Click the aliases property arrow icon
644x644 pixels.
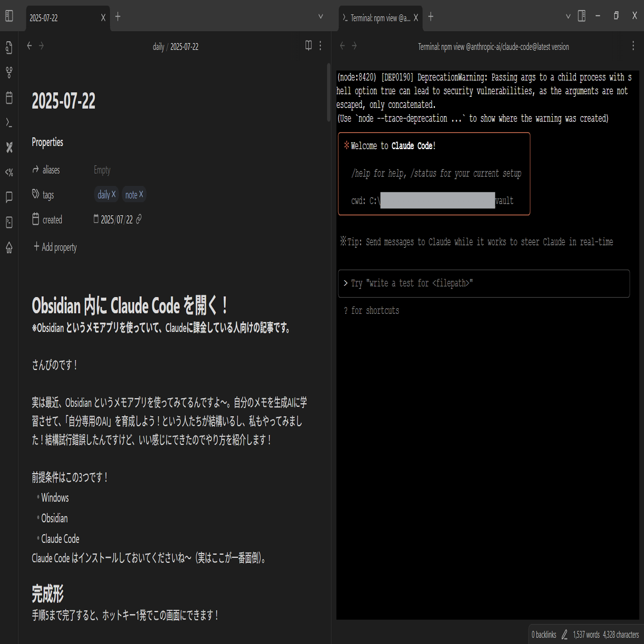coord(36,169)
